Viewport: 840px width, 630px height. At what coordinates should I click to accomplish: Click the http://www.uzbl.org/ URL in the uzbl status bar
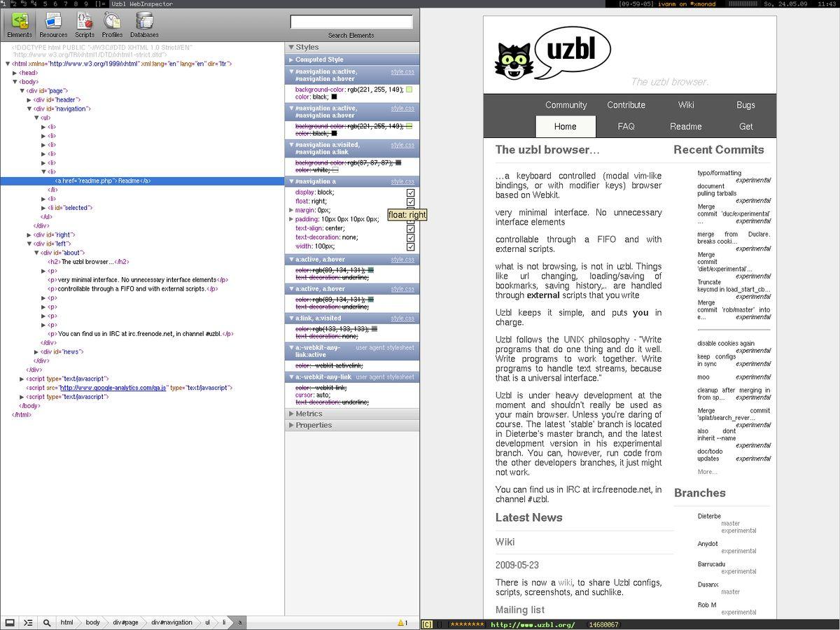click(x=533, y=624)
